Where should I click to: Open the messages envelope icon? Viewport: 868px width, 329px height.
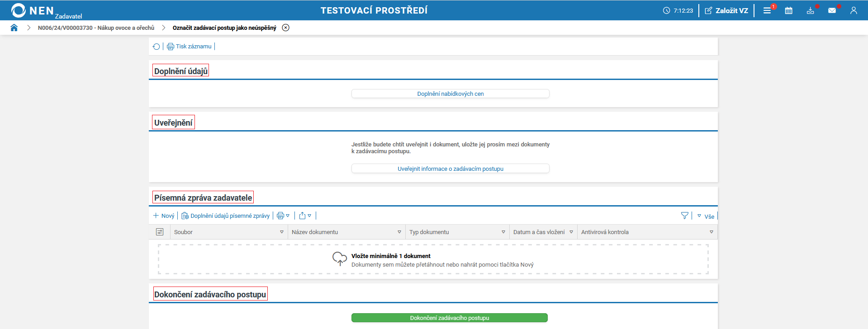tap(832, 10)
